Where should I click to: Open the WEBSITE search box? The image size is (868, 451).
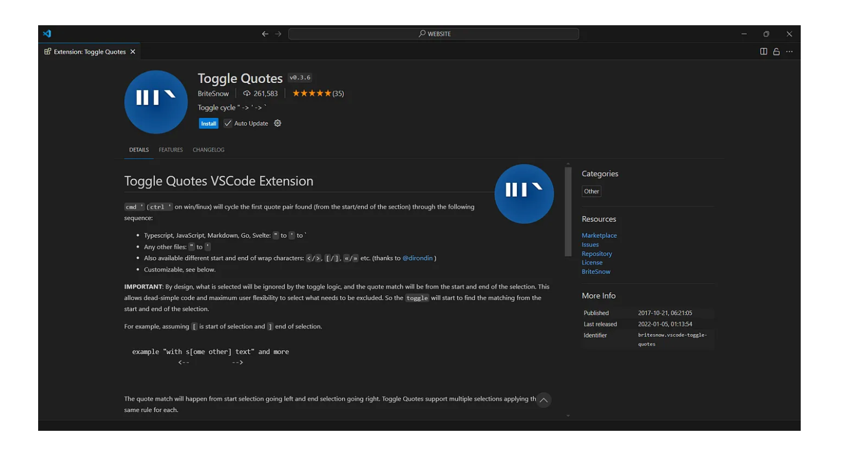point(433,34)
